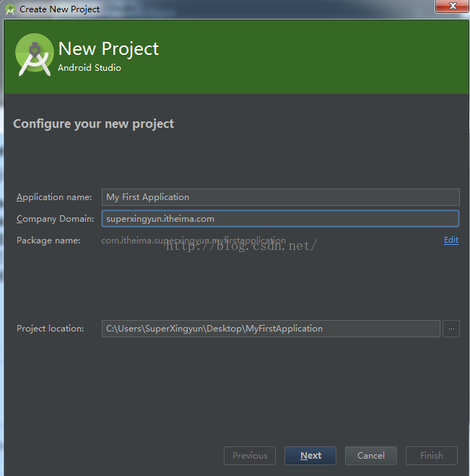Click the Package name label
The width and height of the screenshot is (470, 476).
[x=48, y=241]
